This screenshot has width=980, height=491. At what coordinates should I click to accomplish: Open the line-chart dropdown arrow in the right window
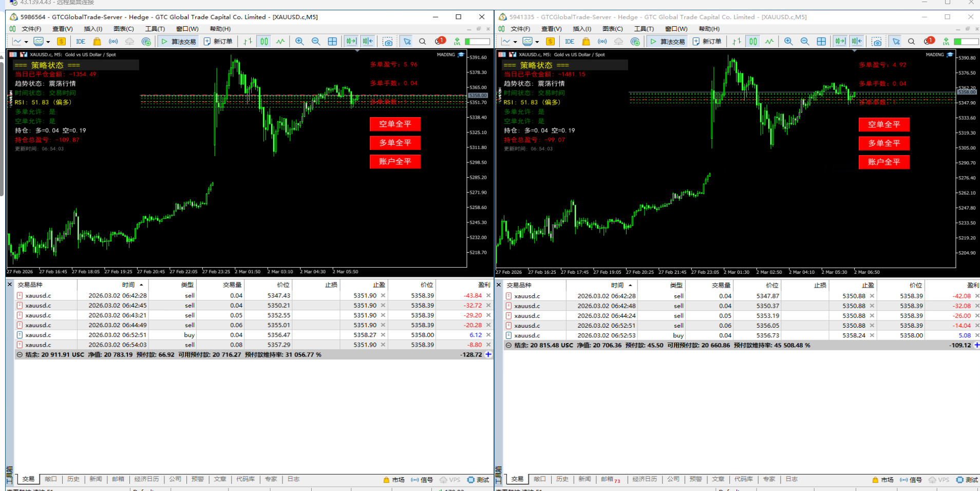[x=515, y=42]
